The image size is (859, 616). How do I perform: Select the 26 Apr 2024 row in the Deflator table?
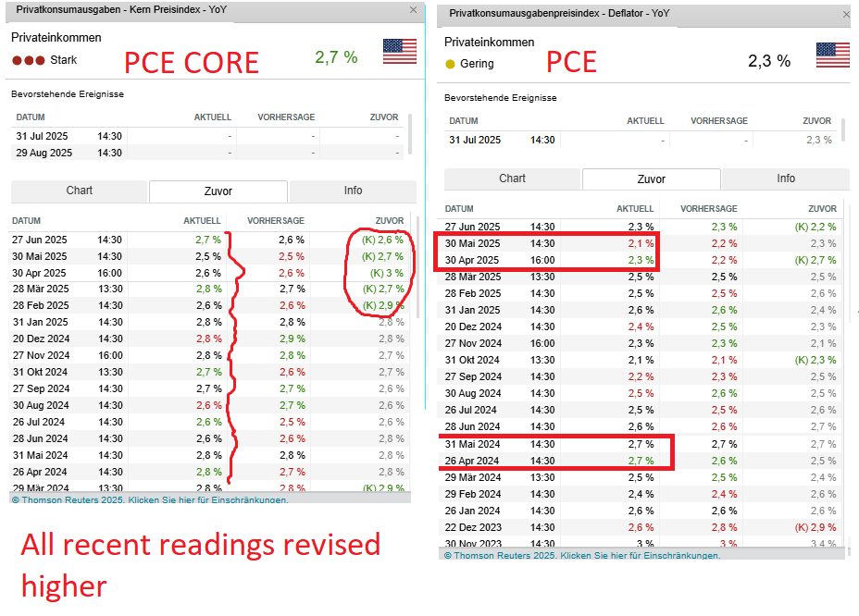pos(641,461)
